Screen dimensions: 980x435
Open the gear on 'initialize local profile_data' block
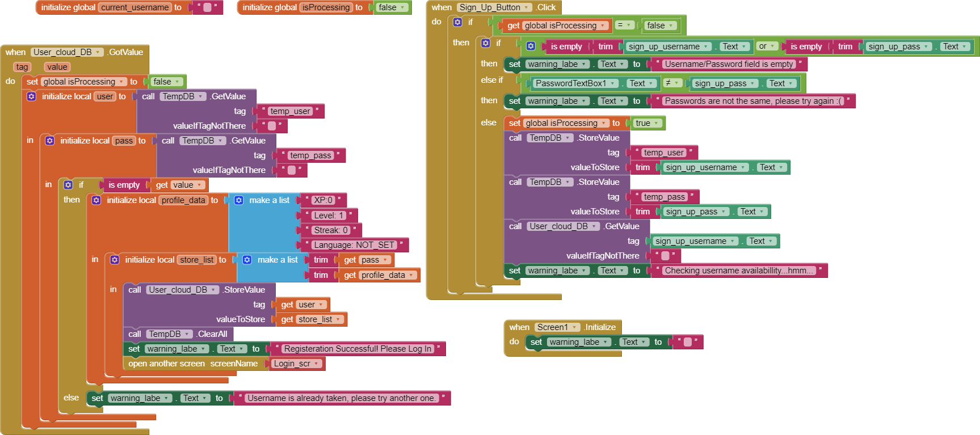pos(96,200)
